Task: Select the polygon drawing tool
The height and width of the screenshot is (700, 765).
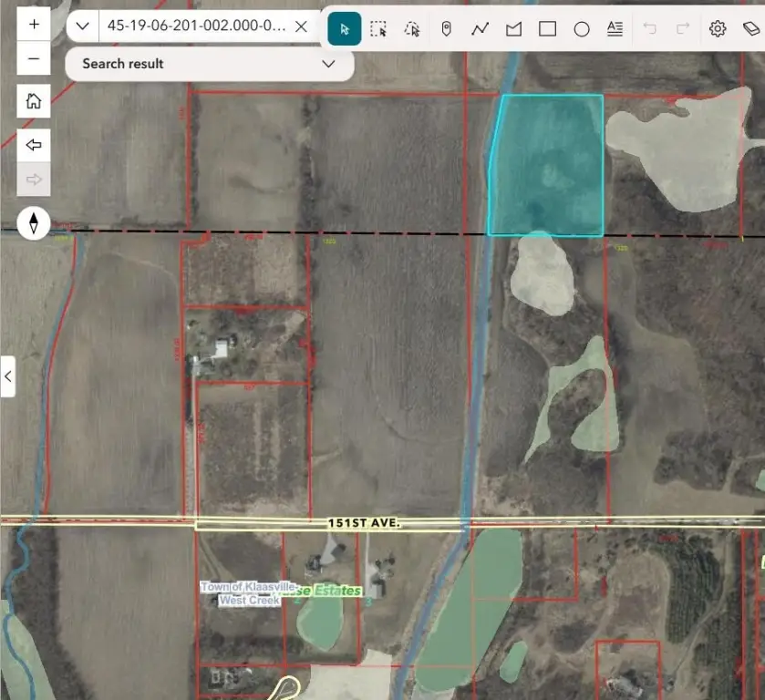Action: (x=513, y=29)
